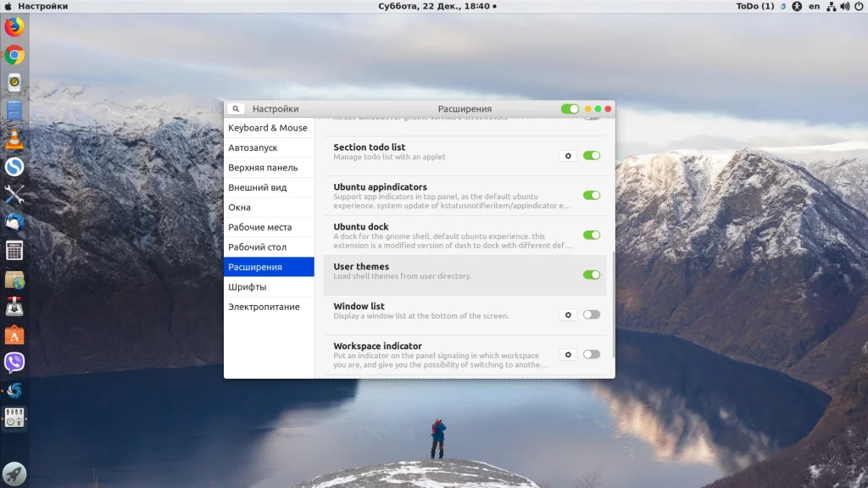Enable the Window list extension toggle
Screen dimensions: 868x488
[591, 315]
